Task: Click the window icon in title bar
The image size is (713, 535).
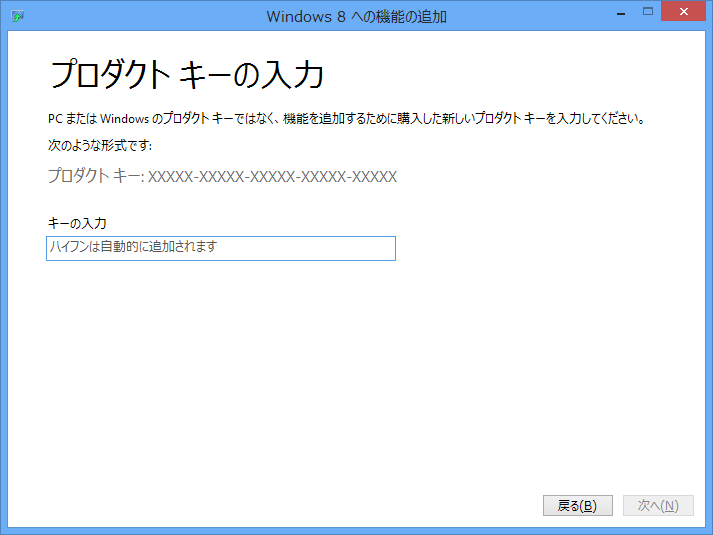Action: coord(17,16)
